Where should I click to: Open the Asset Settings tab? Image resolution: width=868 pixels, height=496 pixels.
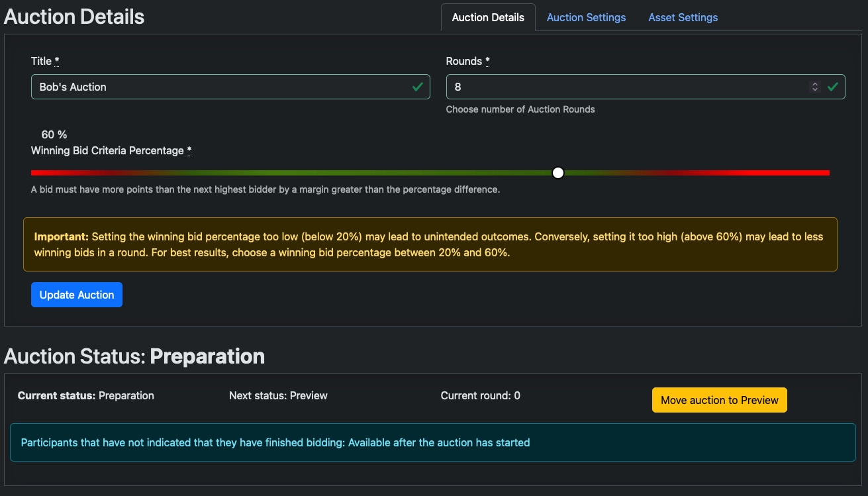[683, 17]
